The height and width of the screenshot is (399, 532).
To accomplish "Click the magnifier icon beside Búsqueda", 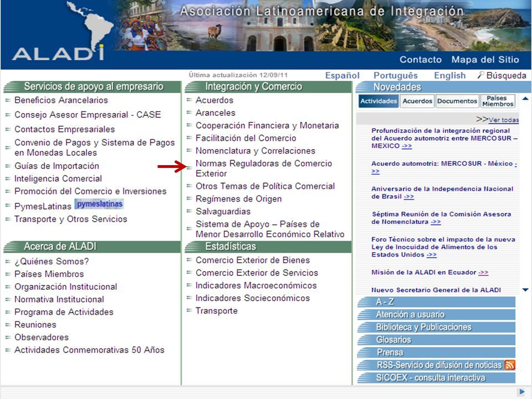I will 480,75.
